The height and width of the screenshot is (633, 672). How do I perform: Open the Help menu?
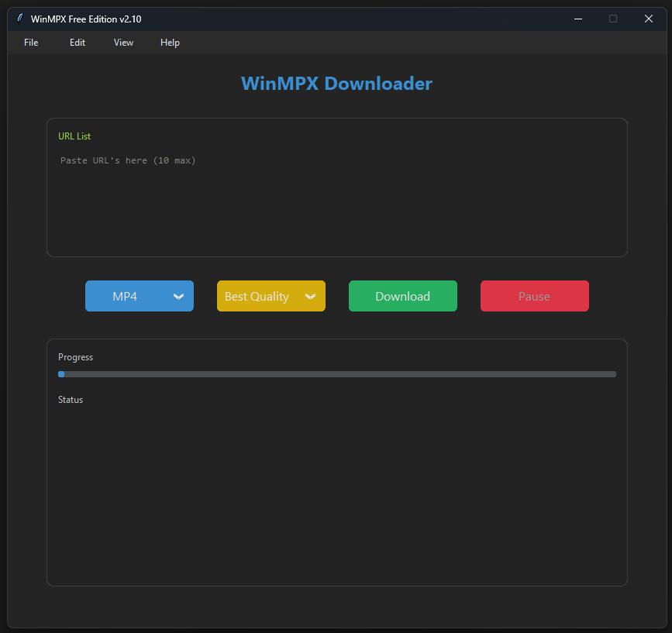[170, 43]
